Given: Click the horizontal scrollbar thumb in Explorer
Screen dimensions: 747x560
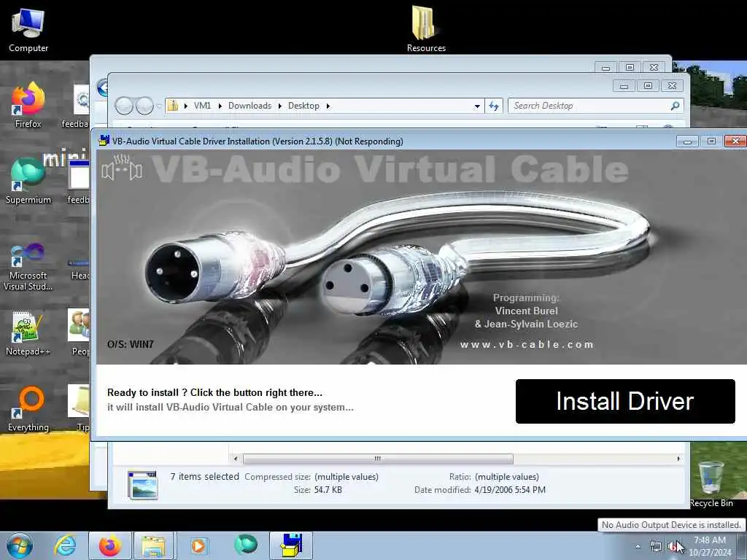Looking at the screenshot, I should [378, 459].
